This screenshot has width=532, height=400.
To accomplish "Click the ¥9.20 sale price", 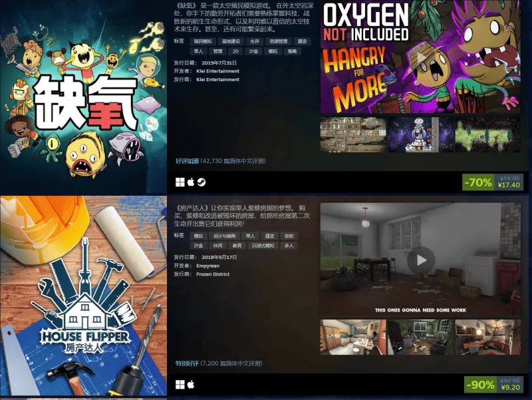I will [511, 387].
